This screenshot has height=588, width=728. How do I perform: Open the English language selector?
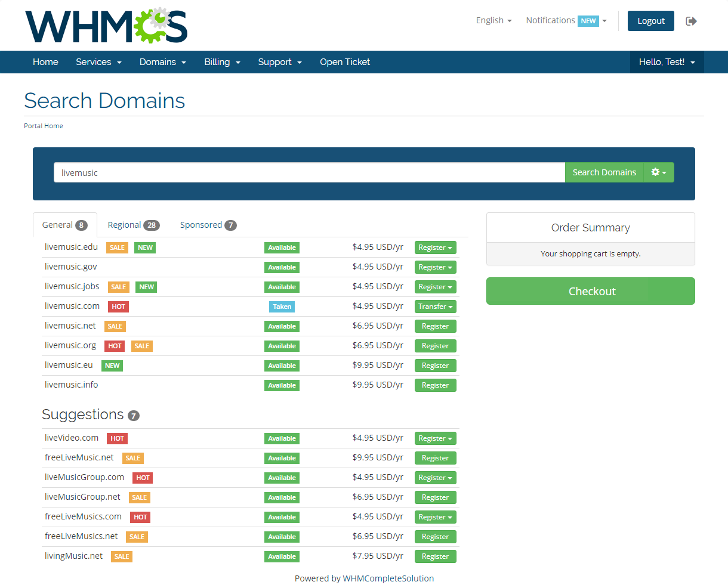click(493, 20)
